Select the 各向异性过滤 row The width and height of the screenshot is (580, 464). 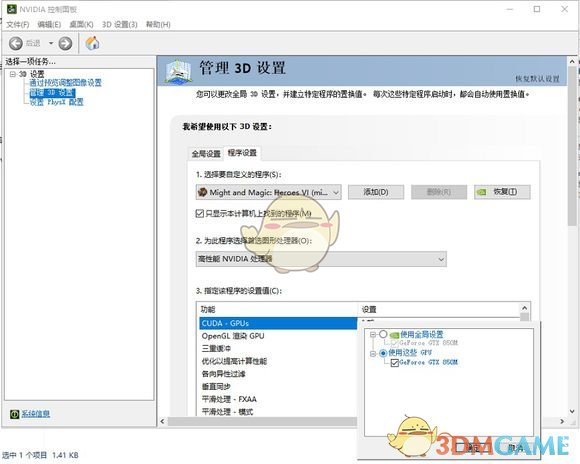pyautogui.click(x=278, y=374)
